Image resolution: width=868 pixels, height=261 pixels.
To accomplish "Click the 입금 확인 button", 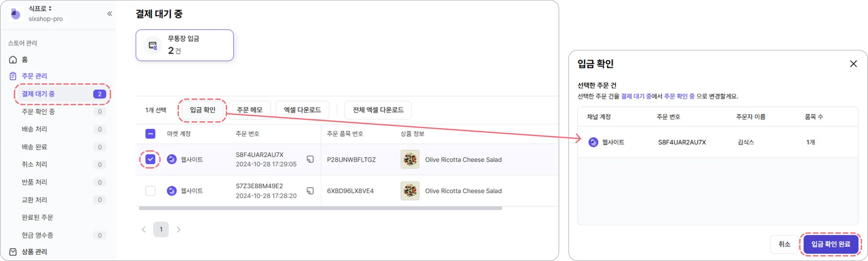I will [x=203, y=110].
